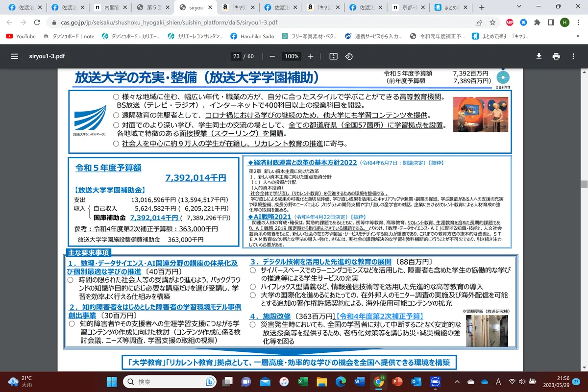
Task: Click the Bing icon in search box
Action: point(210,382)
